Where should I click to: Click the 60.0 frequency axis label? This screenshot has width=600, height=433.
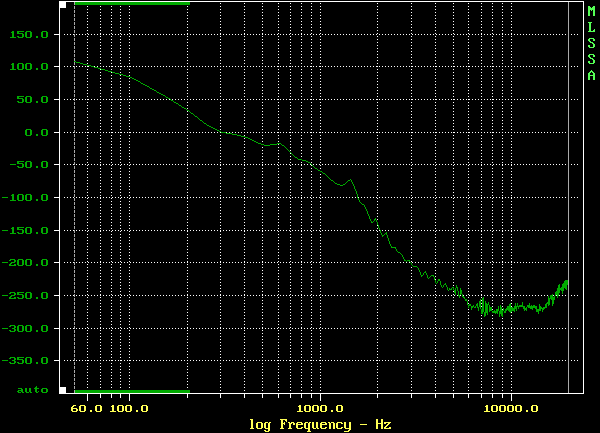click(x=89, y=409)
